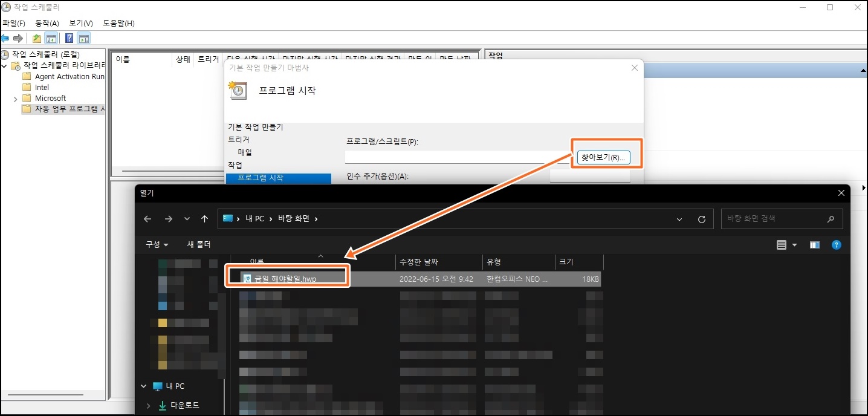Expand the 다운로드 folder chevron

click(149, 405)
